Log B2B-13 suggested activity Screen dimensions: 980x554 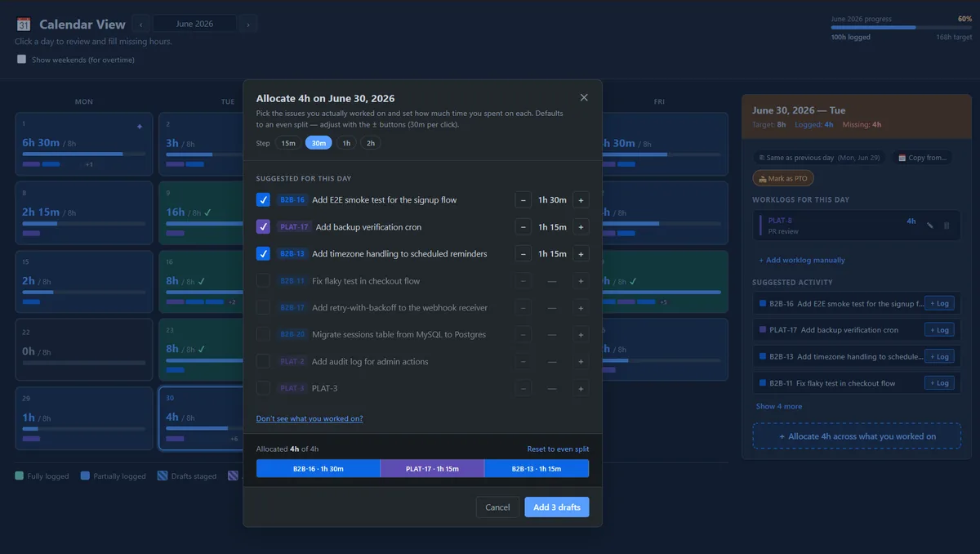click(939, 356)
